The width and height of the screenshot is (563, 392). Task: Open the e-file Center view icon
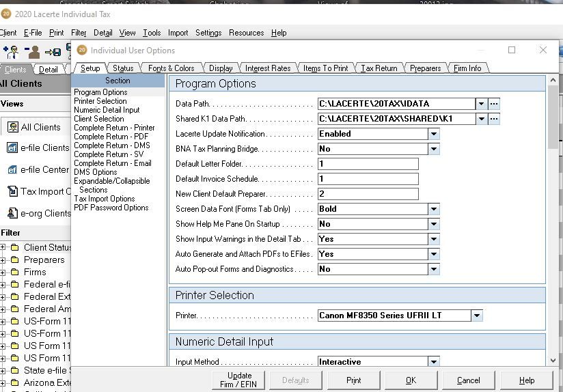click(x=12, y=170)
